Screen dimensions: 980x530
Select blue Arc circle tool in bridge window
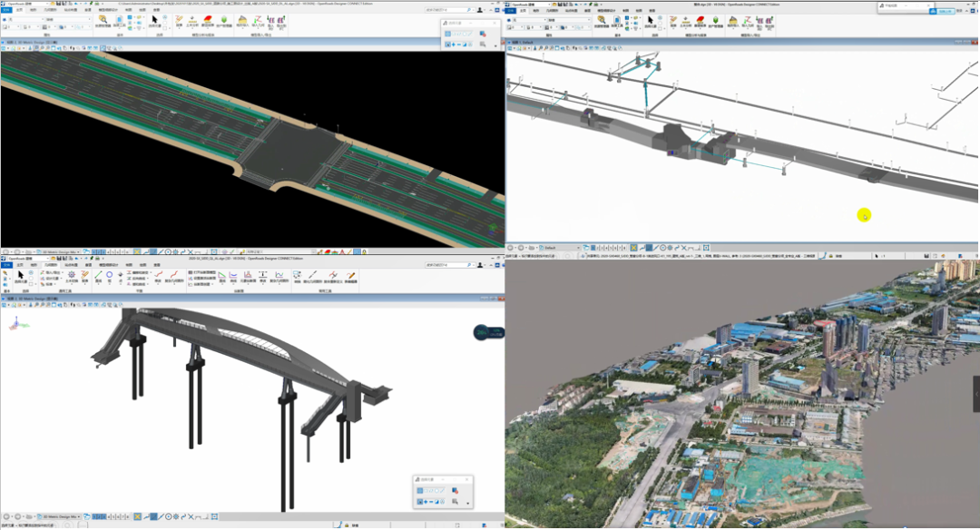tap(109, 275)
